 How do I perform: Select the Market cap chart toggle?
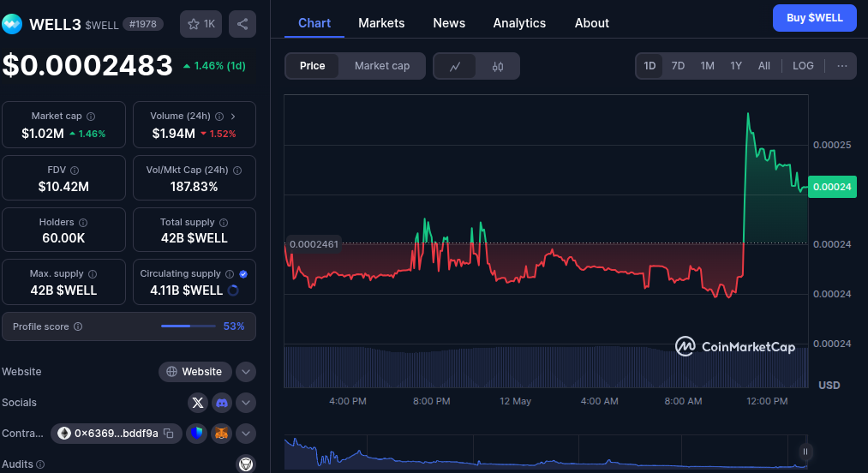coord(382,66)
